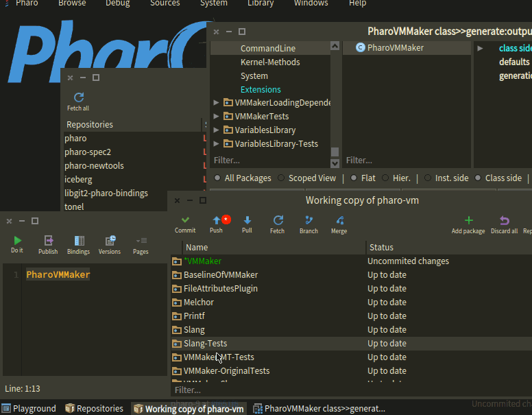Click the Slang-Tests folder icon
Screen dimensions: 532x415
pyautogui.click(x=177, y=344)
